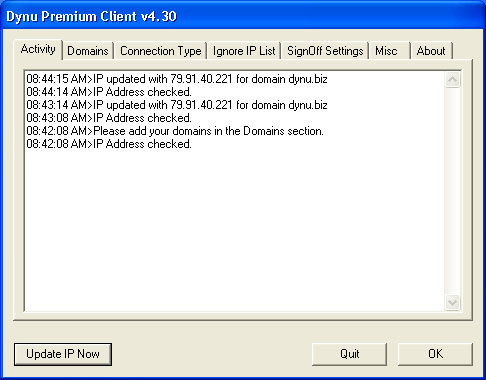Image resolution: width=486 pixels, height=380 pixels.
Task: Select the 08:43:08 AM IP Address checked line
Action: coord(109,118)
